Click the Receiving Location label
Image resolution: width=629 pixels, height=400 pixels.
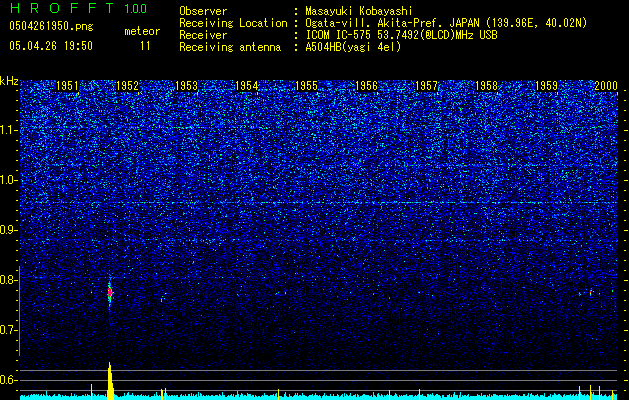click(233, 23)
